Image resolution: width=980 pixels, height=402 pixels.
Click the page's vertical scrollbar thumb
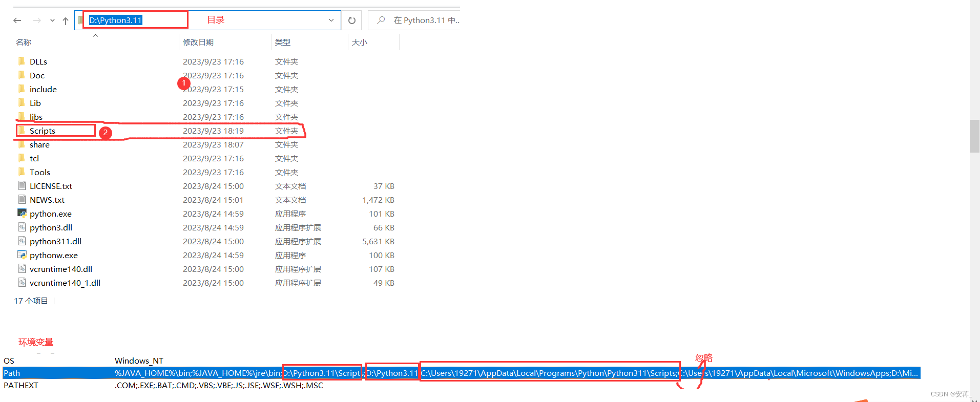[974, 136]
